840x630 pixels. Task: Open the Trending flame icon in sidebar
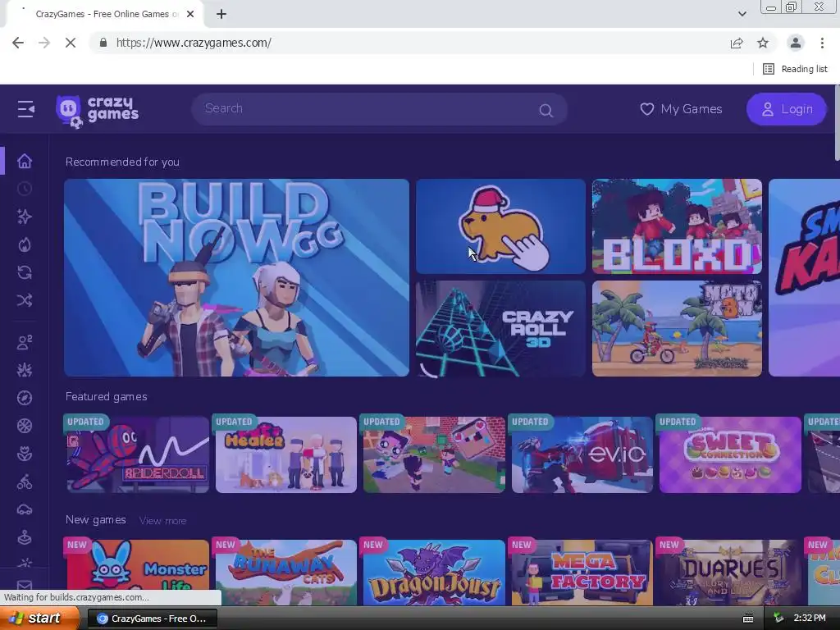tap(24, 244)
